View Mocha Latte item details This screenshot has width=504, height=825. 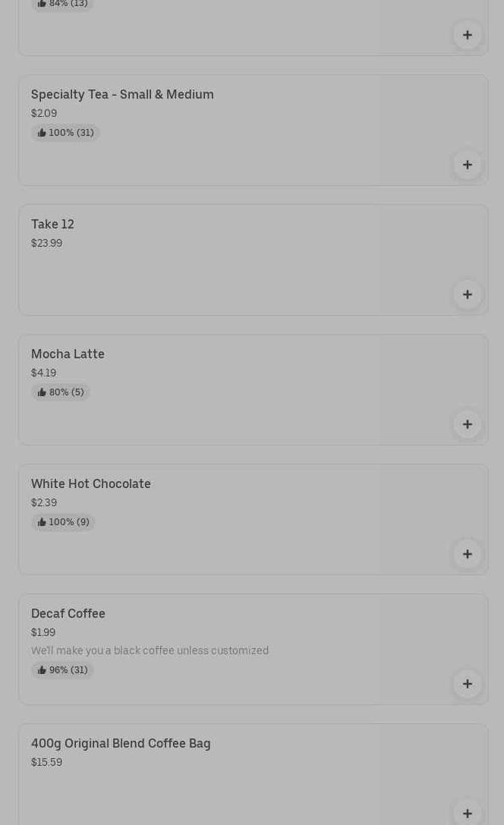68,354
